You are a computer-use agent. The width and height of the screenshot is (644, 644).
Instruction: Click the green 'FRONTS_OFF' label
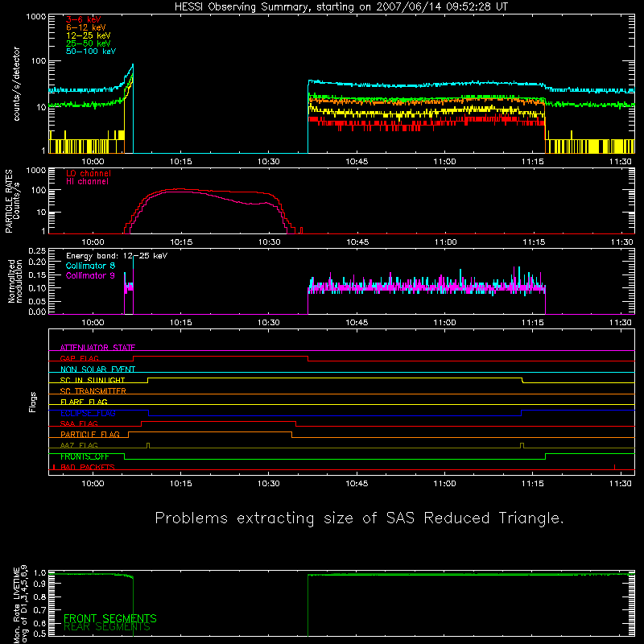(x=85, y=456)
